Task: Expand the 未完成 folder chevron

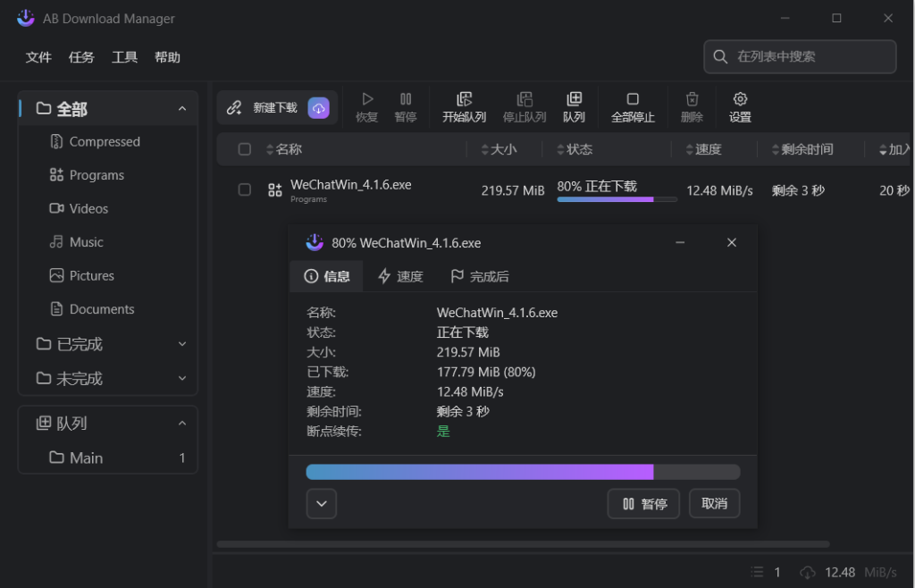Action: click(182, 379)
